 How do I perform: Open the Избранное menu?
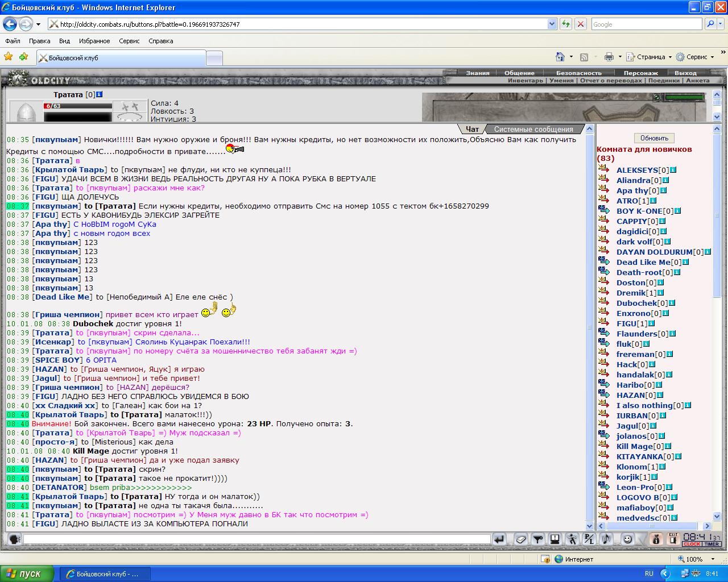click(x=94, y=41)
